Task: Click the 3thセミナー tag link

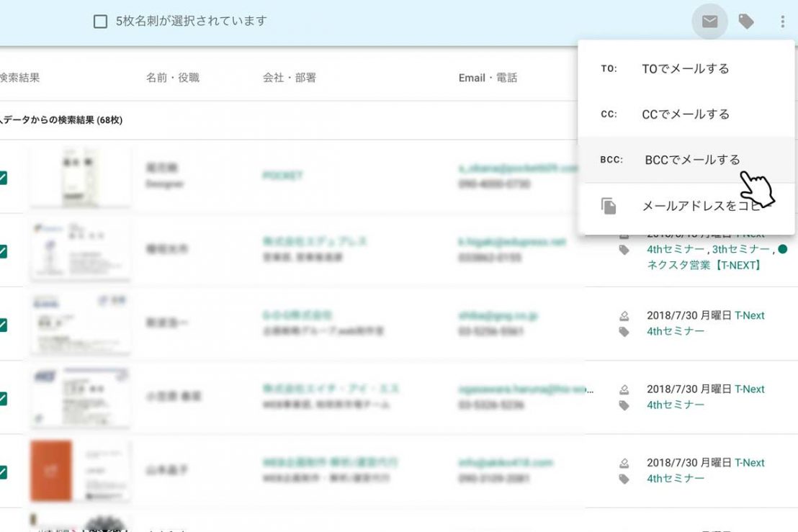Action: click(740, 249)
